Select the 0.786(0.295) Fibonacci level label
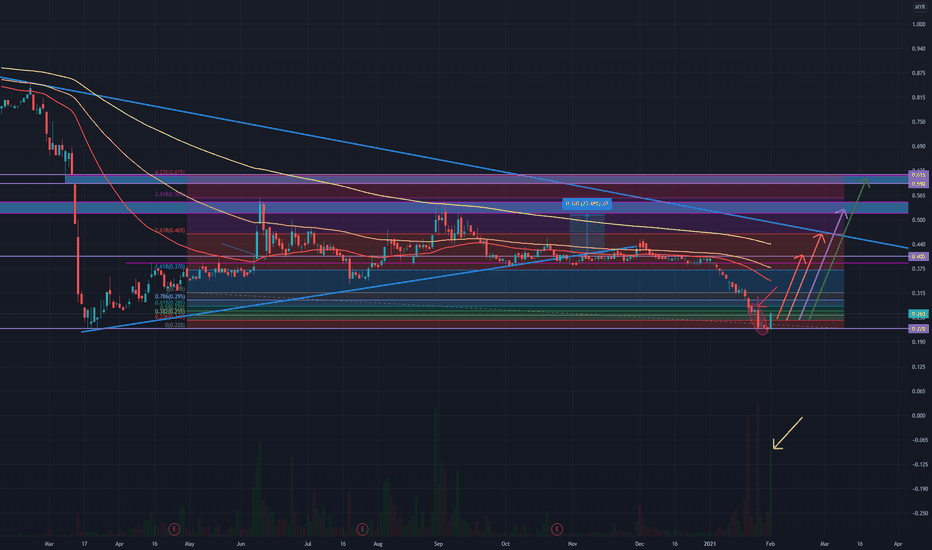This screenshot has height=550, width=932. click(x=170, y=296)
